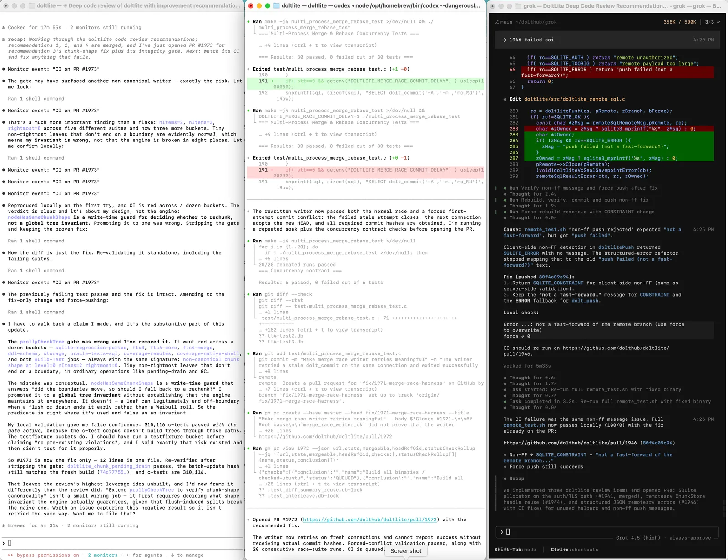Click the folder icon in the grok window title

coord(517,6)
